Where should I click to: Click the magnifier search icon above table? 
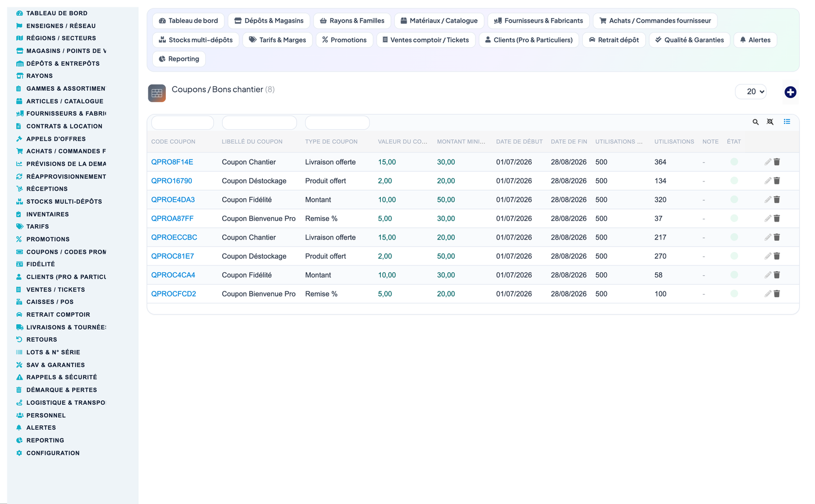pos(756,122)
